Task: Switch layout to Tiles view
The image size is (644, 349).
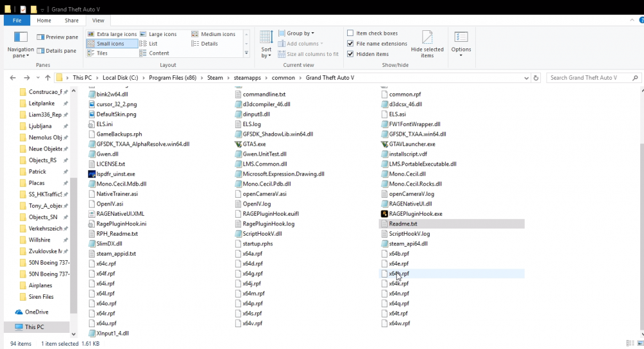Action: pos(97,53)
